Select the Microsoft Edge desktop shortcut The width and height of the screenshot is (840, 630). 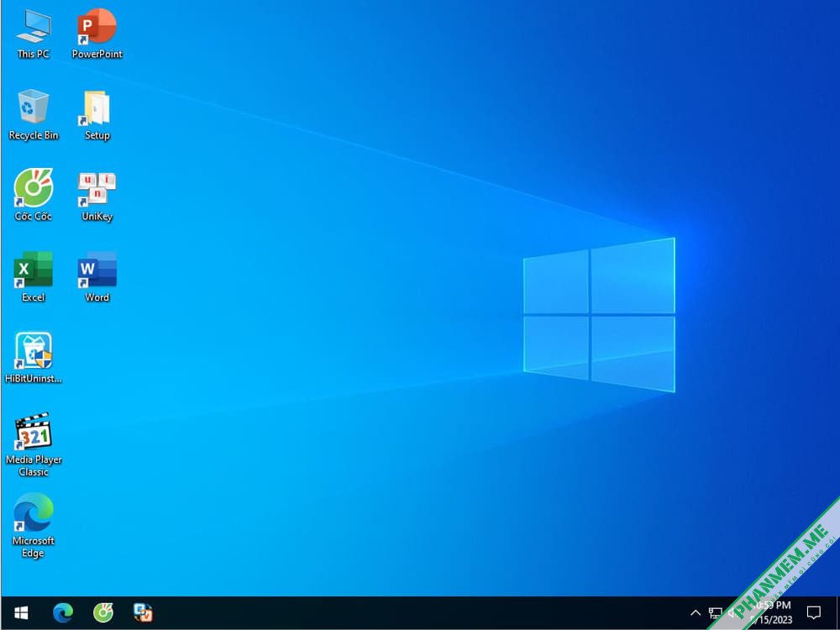pyautogui.click(x=34, y=526)
